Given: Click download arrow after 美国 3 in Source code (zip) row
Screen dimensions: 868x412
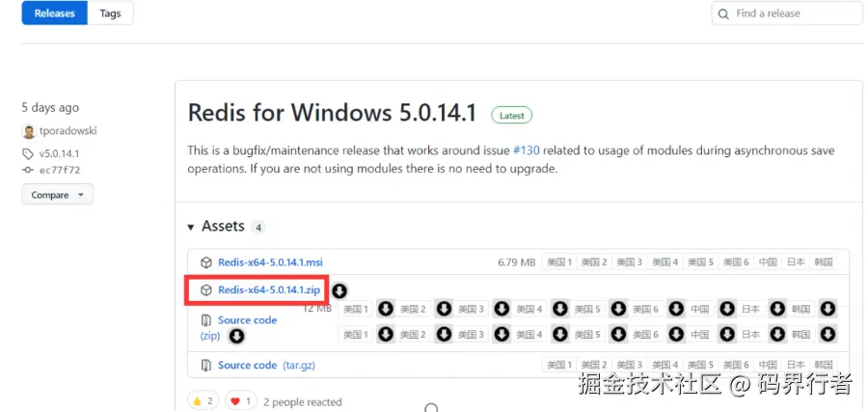Looking at the screenshot, I should 502,334.
